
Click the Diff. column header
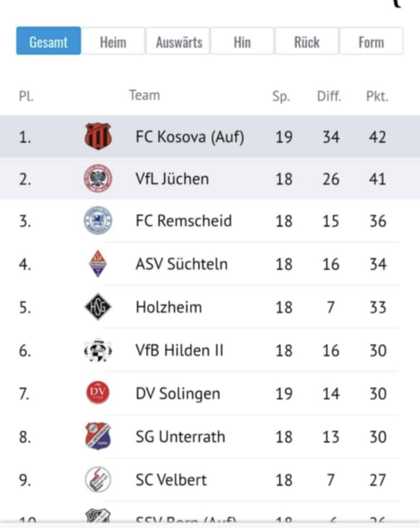(x=329, y=96)
